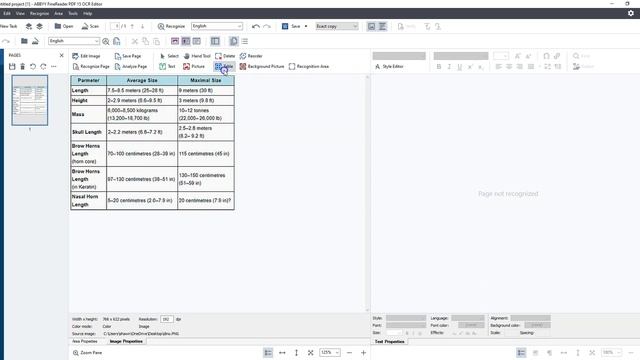Click the page number input field
Image resolution: width=640 pixels, height=360 pixels.
tap(115, 26)
